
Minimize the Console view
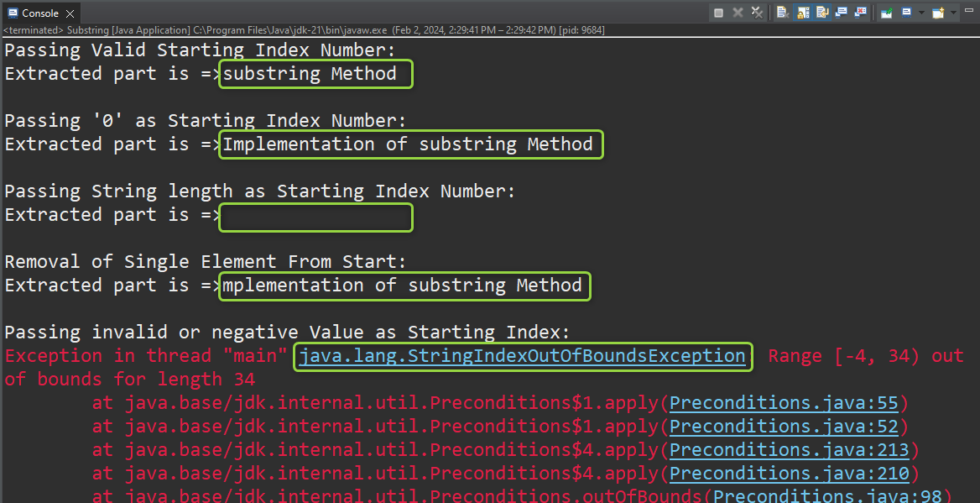click(x=968, y=10)
